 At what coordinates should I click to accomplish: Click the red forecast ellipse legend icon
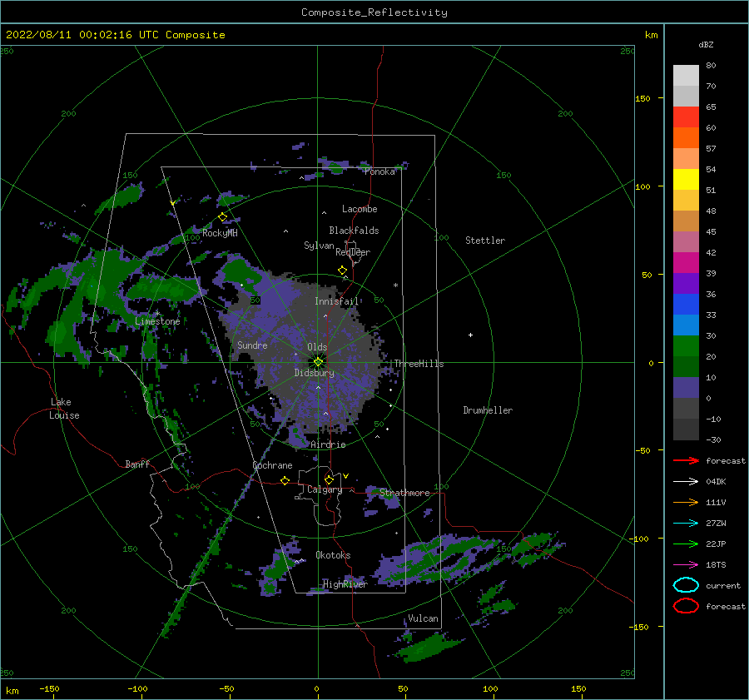[686, 606]
